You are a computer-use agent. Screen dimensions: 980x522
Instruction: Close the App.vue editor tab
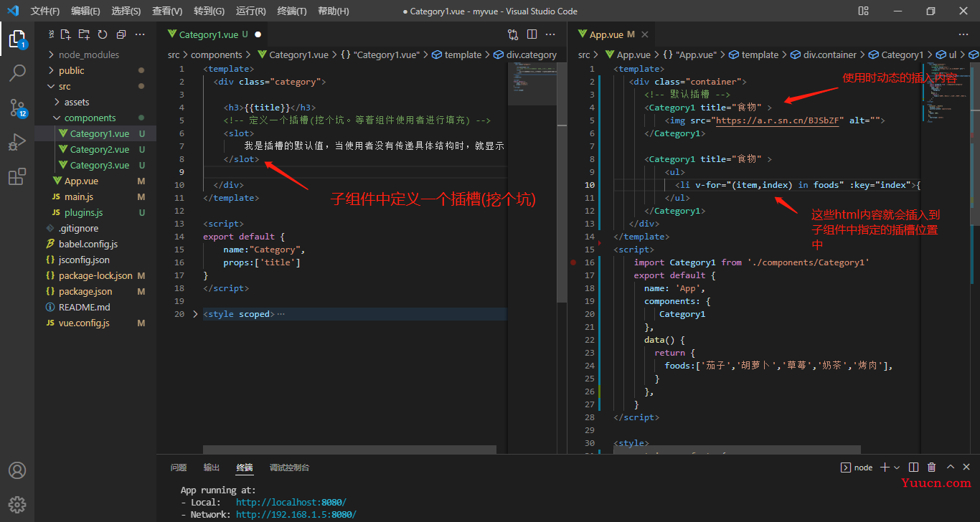[x=645, y=34]
